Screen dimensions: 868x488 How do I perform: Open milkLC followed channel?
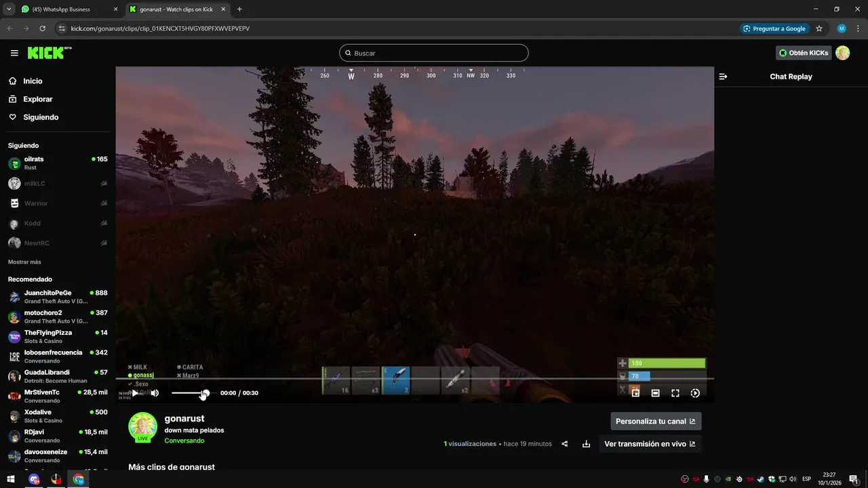pos(58,184)
